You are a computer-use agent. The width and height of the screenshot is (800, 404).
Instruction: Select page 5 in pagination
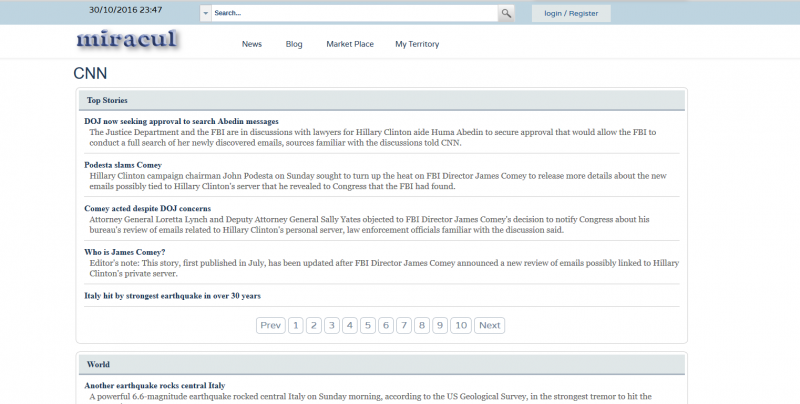click(368, 325)
